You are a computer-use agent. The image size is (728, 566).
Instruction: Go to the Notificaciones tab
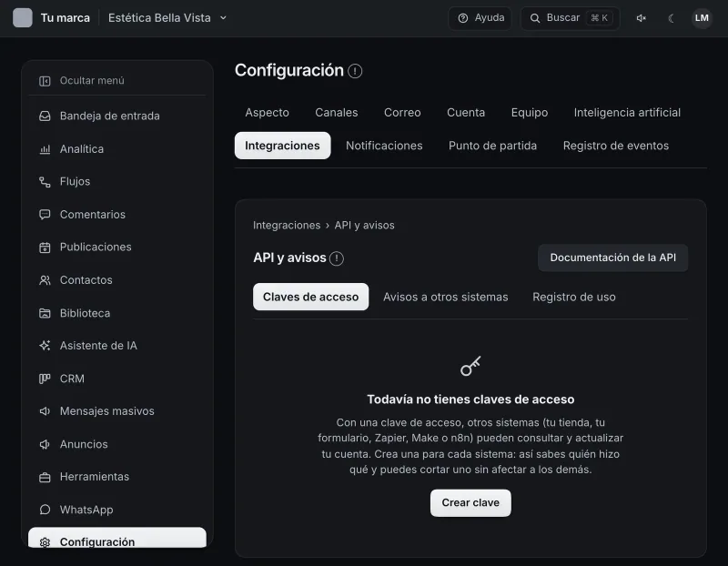pyautogui.click(x=384, y=146)
